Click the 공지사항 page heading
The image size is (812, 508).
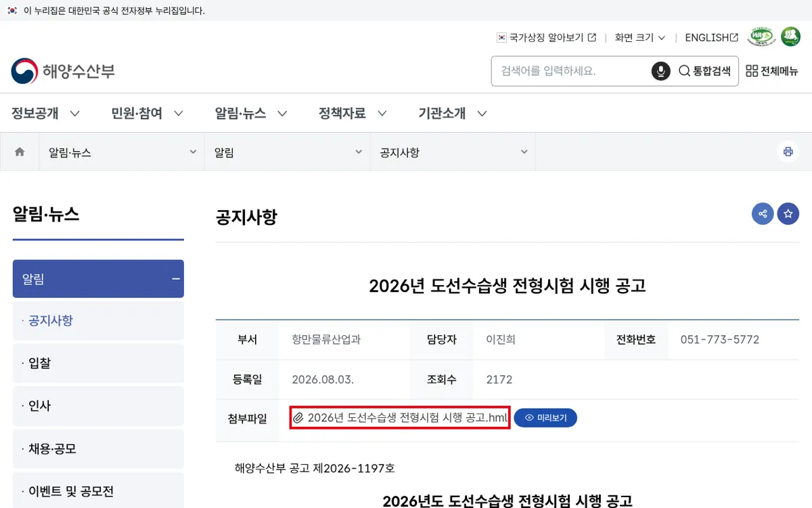click(246, 217)
